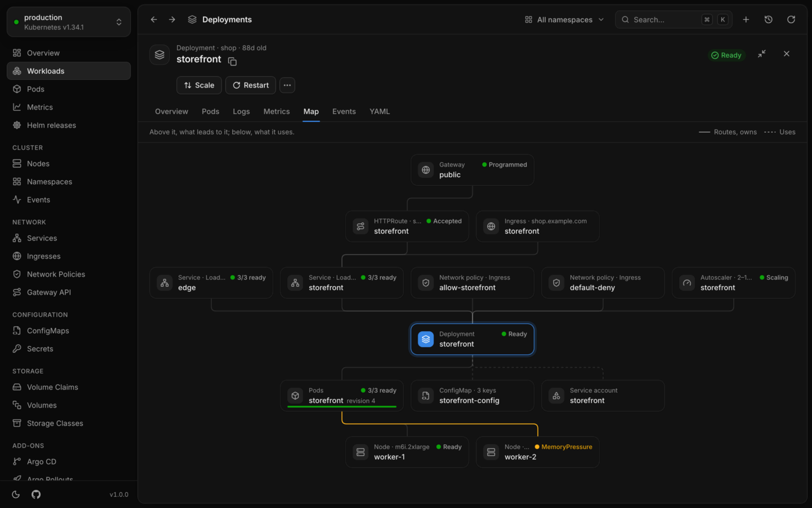Switch to the Overview tab
The image size is (812, 508).
click(x=171, y=112)
